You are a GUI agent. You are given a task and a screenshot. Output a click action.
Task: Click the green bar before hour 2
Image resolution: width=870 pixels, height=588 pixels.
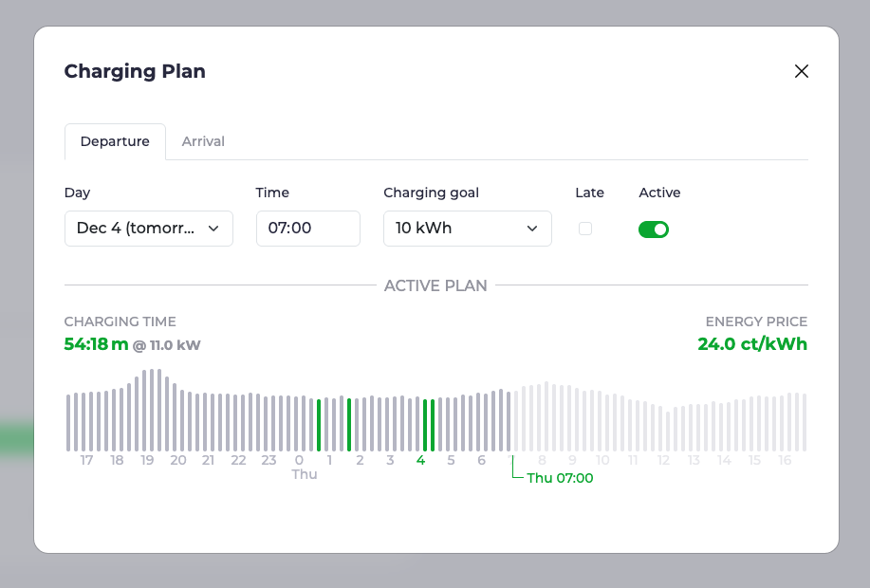click(x=349, y=425)
